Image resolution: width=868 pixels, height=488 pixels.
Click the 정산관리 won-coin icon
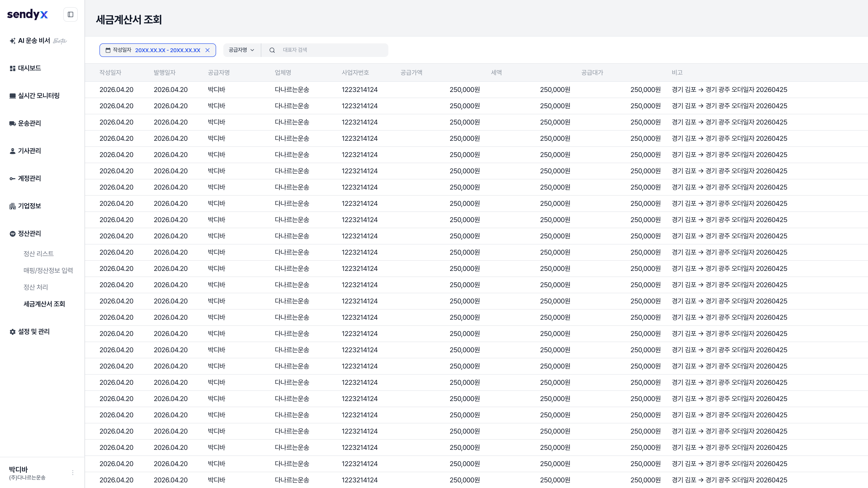click(12, 234)
